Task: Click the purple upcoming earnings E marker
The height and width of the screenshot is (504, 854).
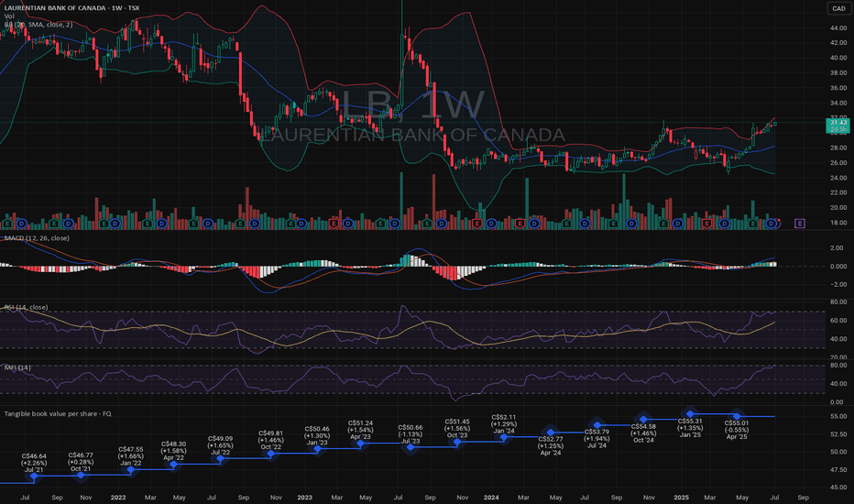Action: pos(800,224)
